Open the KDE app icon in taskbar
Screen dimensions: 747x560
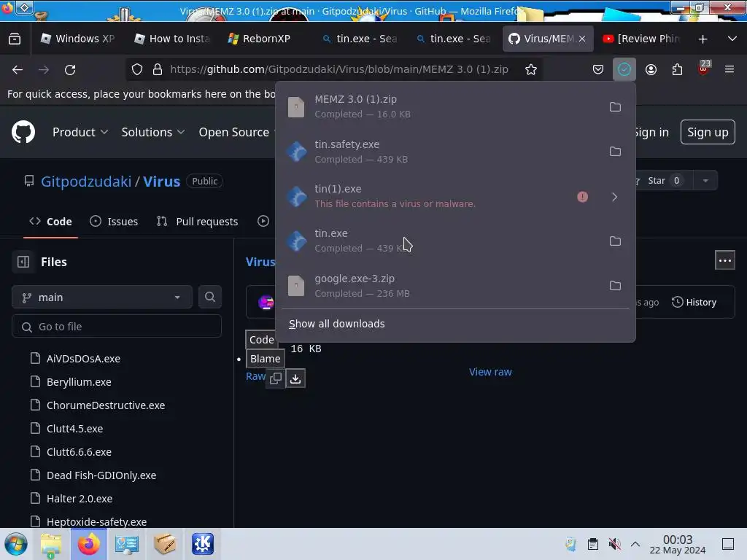203,544
